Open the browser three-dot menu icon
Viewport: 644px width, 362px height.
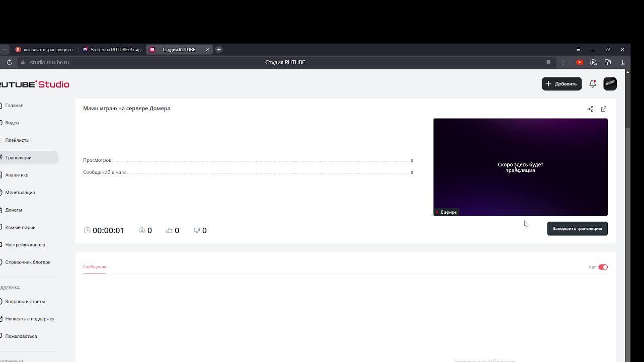point(563,62)
